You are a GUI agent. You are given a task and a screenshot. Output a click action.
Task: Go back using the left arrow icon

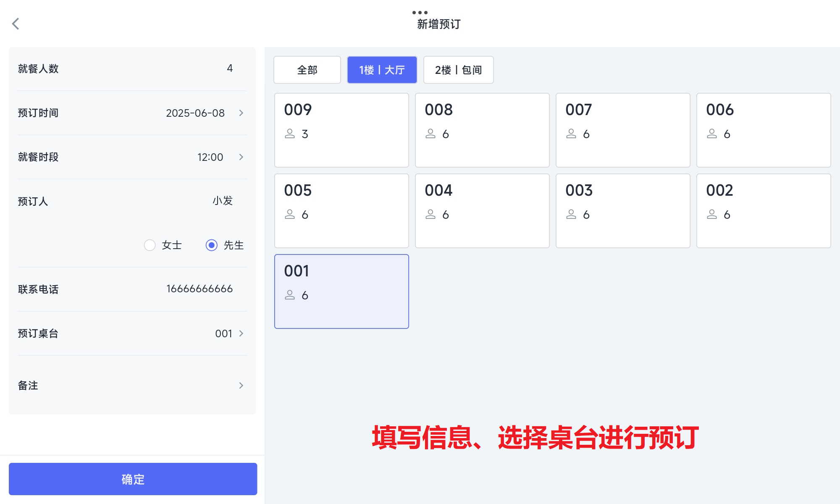pos(16,24)
